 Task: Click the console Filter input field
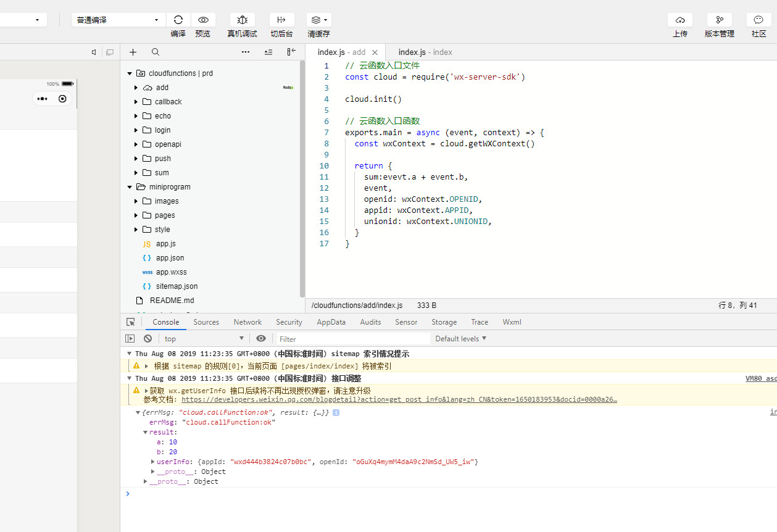point(353,339)
